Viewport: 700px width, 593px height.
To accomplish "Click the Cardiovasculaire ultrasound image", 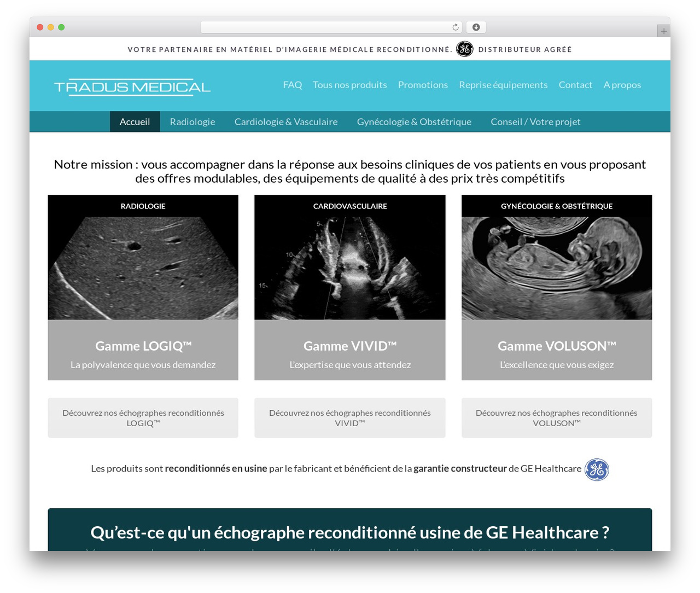I will click(350, 268).
